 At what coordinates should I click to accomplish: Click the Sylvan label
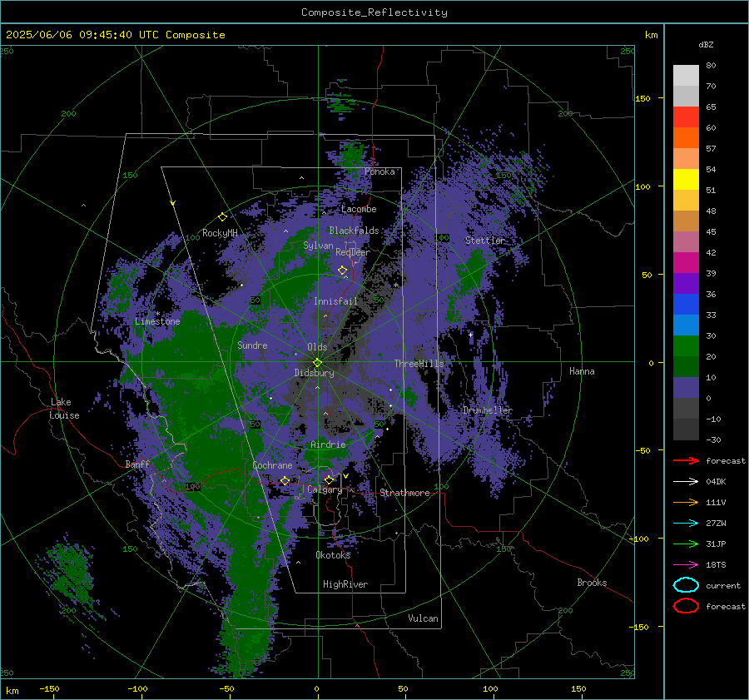(x=318, y=246)
